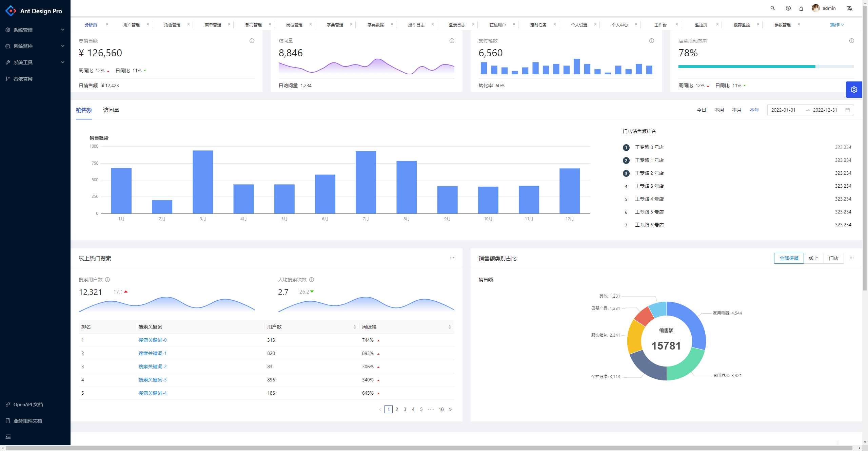Collapse the sidebar using the bottom toggle icon
Image resolution: width=868 pixels, height=451 pixels.
(x=8, y=437)
